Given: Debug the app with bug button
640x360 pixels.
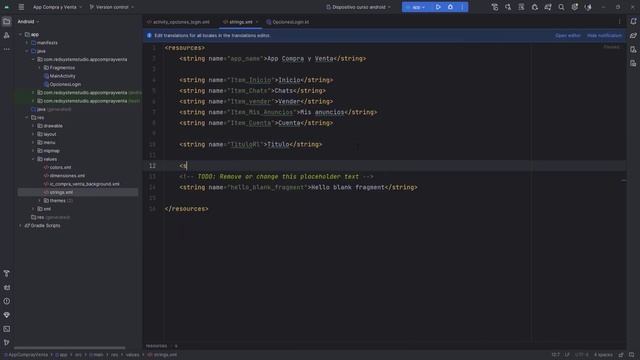Looking at the screenshot, I should 450,7.
